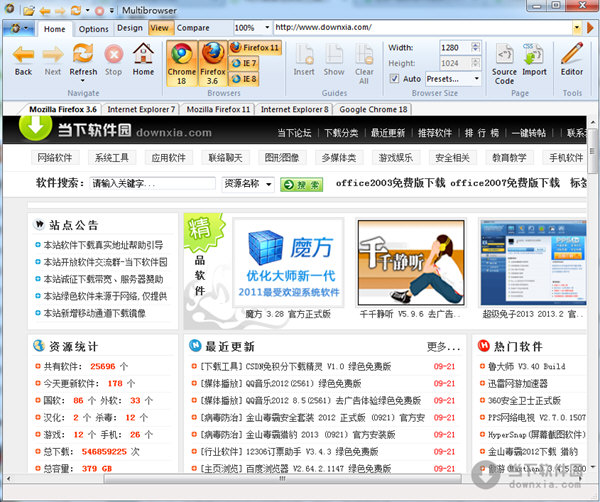
Task: Toggle the IE 8 browser button
Action: coord(244,79)
